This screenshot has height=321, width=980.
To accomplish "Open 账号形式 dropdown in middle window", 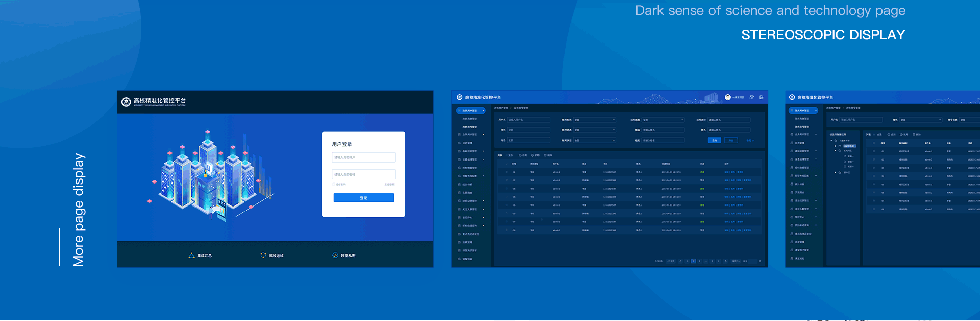I will 594,120.
